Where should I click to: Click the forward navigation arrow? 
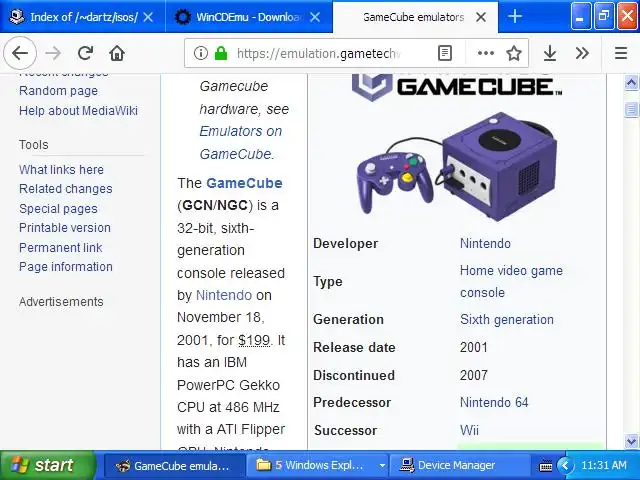tap(53, 53)
